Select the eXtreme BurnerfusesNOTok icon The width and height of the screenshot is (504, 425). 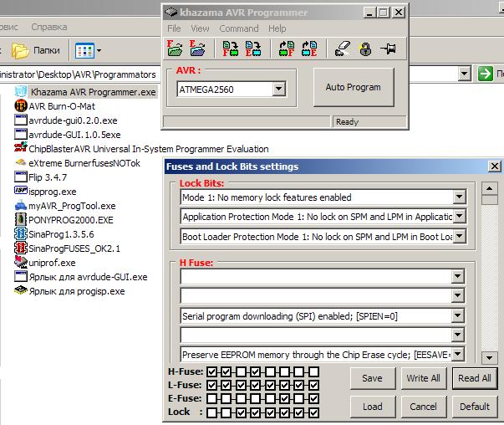(x=21, y=162)
